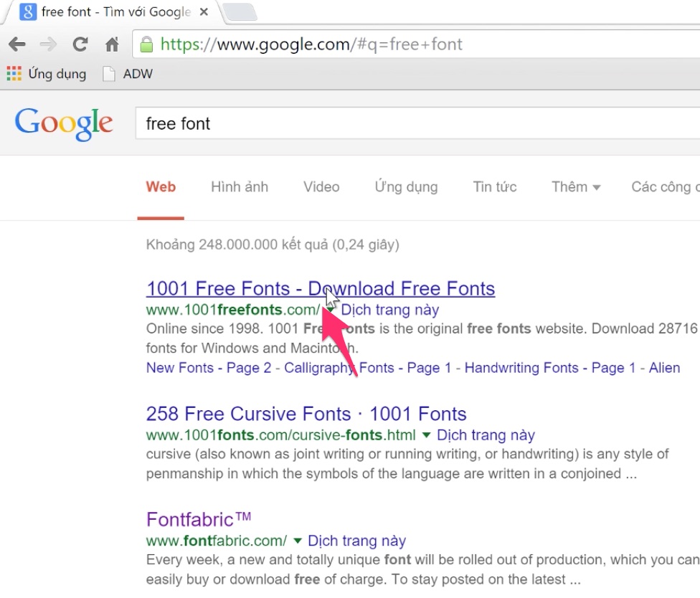
Task: Click the Google search box with free font
Action: coord(416,123)
